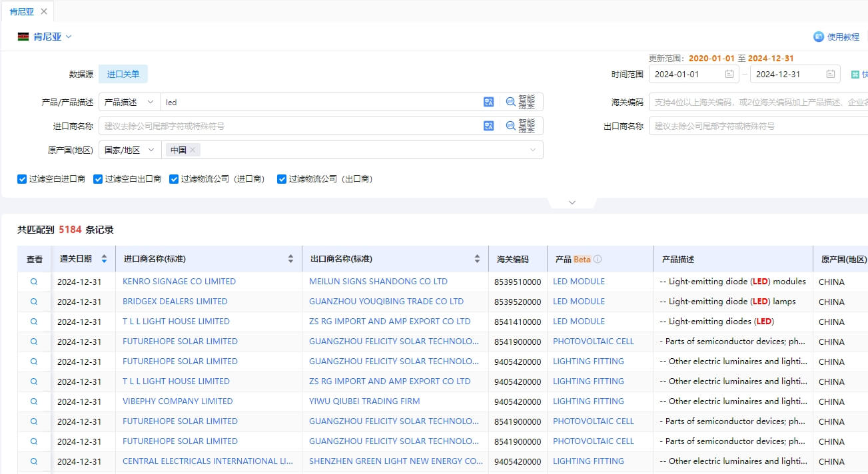Disable 过滤物流公司（出口商）
The height and width of the screenshot is (474, 868).
tap(282, 179)
